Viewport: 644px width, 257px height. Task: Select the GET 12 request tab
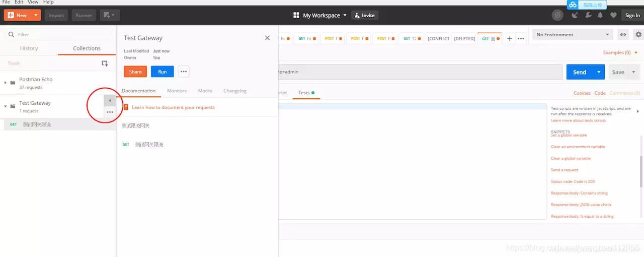coord(412,38)
